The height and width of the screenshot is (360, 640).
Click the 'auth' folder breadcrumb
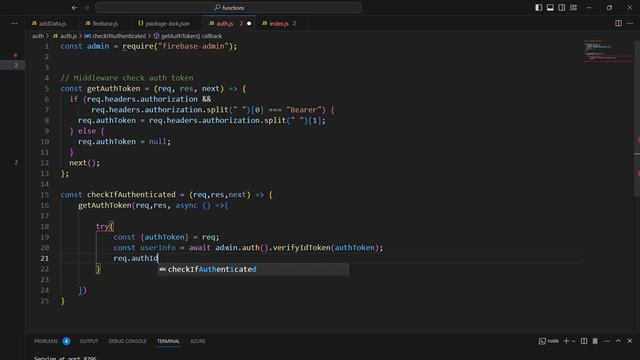tap(38, 36)
